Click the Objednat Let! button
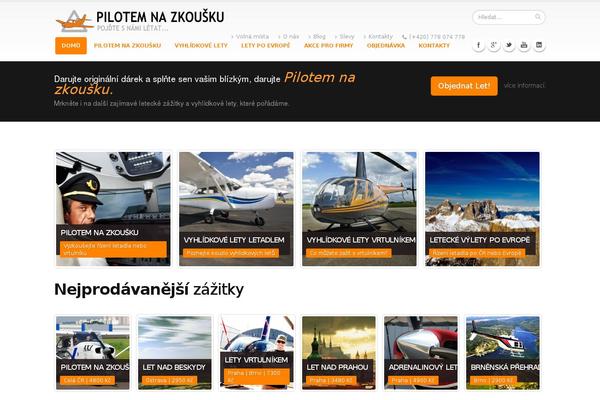 [464, 86]
